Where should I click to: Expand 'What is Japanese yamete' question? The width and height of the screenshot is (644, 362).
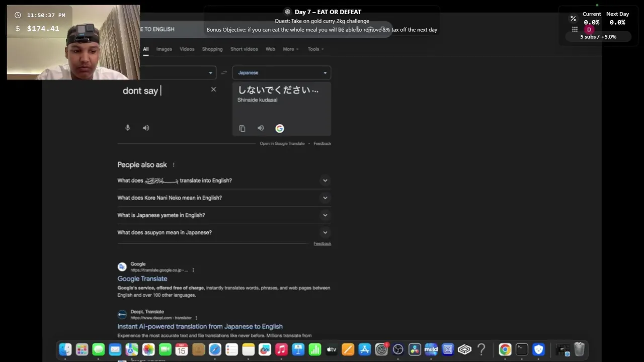click(x=224, y=215)
